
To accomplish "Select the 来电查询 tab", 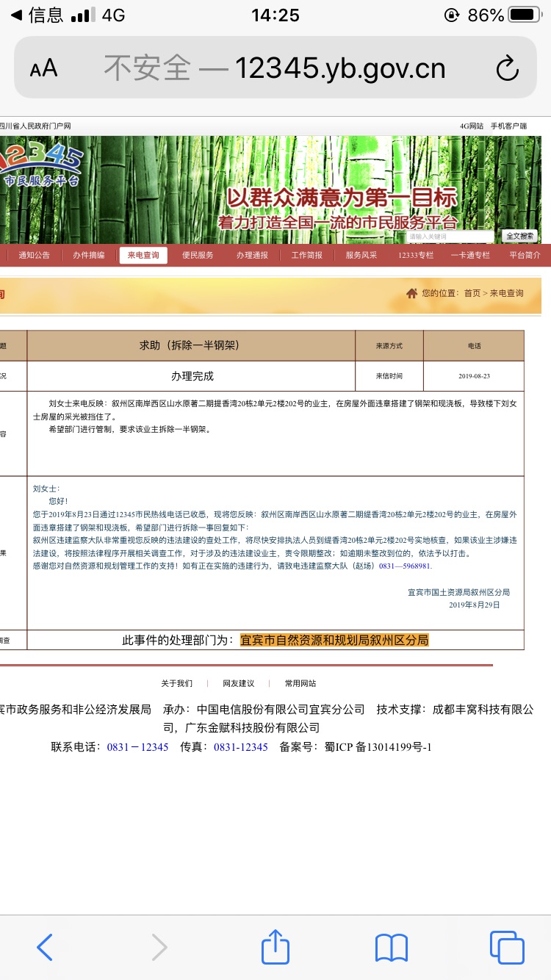I will click(x=143, y=255).
